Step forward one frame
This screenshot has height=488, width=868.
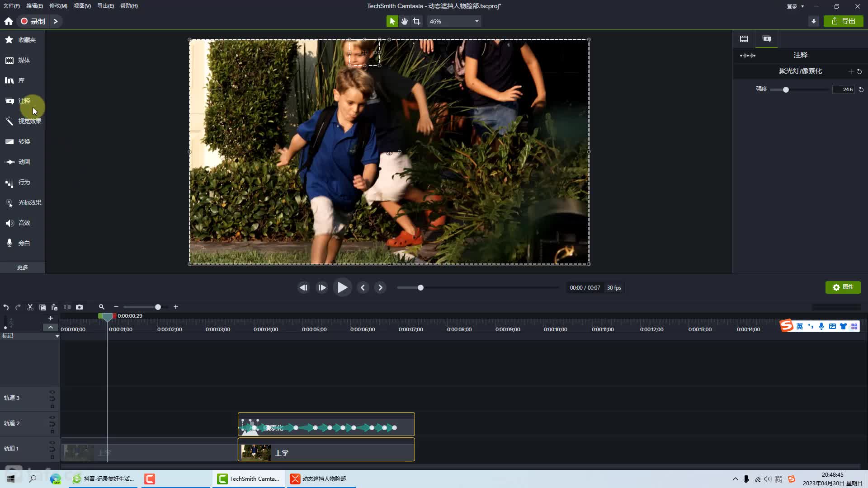click(322, 287)
